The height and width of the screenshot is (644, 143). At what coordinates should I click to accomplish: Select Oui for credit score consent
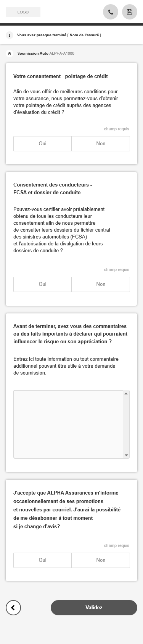(42, 144)
